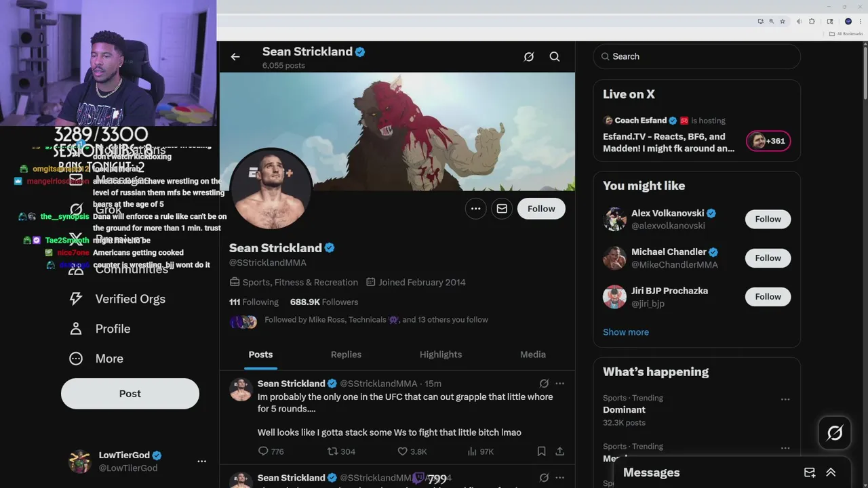Open Grok summary icon in profile header
868x488 pixels.
click(529, 57)
